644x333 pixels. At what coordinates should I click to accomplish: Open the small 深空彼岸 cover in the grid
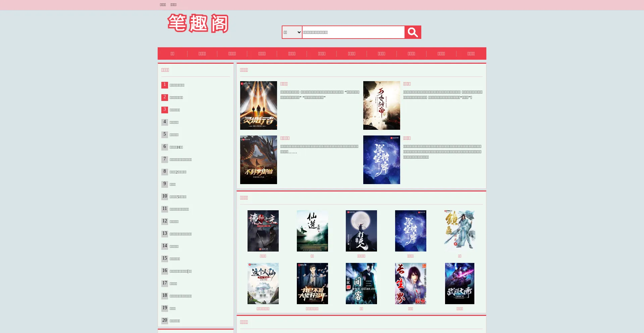click(x=411, y=231)
